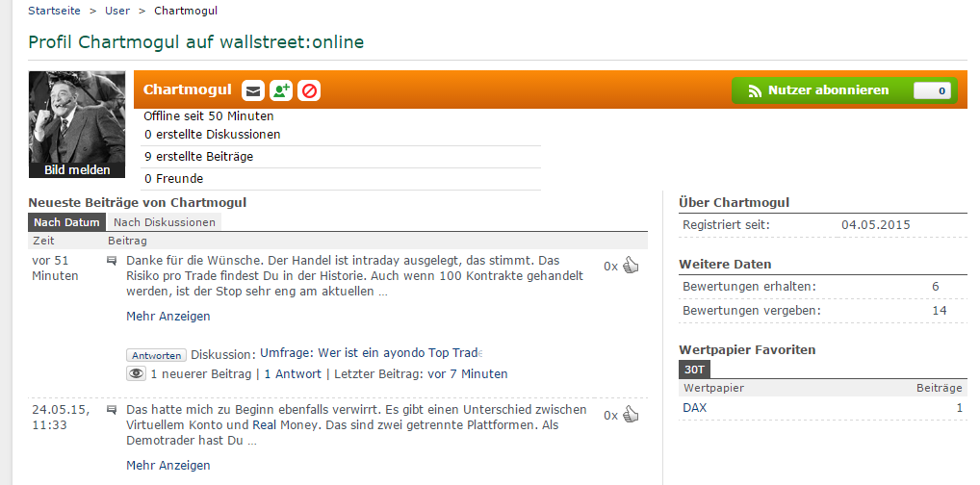The image size is (980, 485).
Task: Click speech bubble icon of the 24.05.15 post
Action: pos(112,410)
